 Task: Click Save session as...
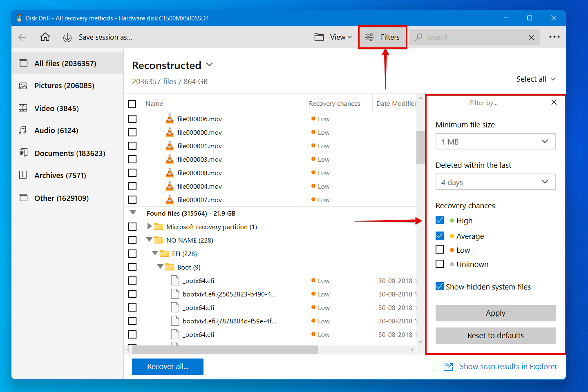tap(105, 37)
